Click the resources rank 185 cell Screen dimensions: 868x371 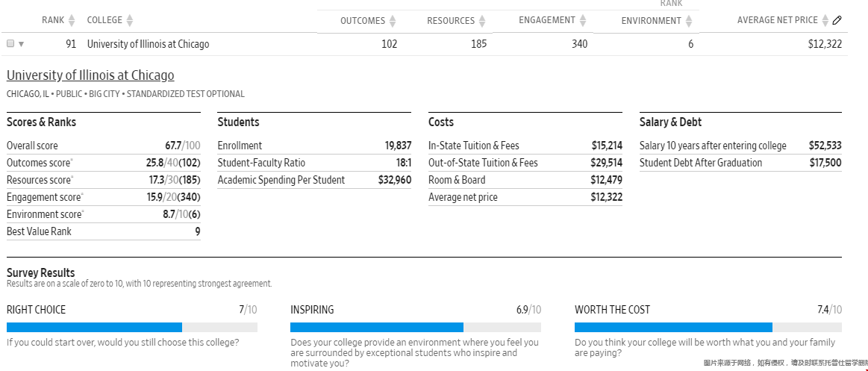click(479, 44)
